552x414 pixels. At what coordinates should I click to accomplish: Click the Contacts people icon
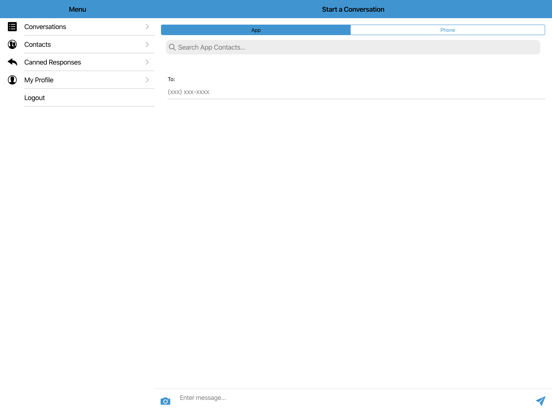point(12,44)
